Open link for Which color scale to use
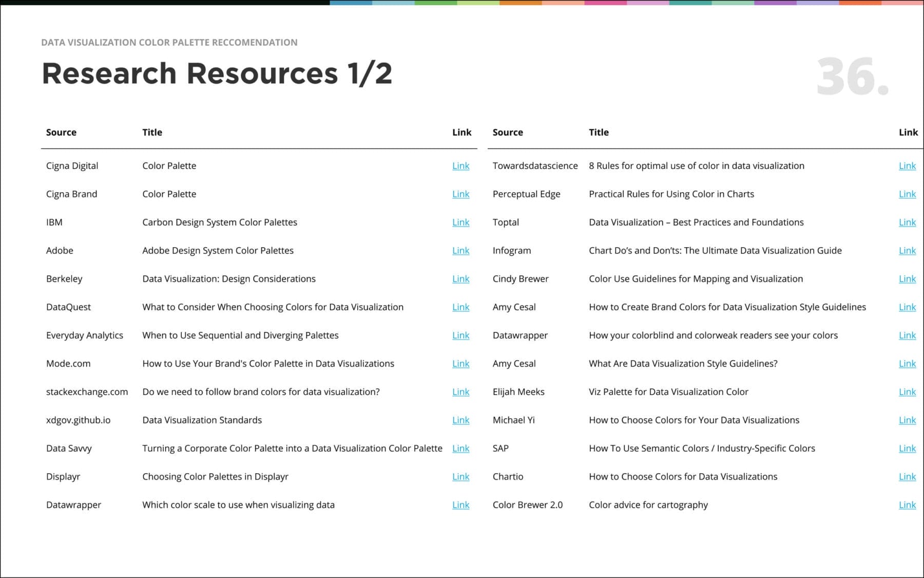The height and width of the screenshot is (578, 924). pos(460,505)
